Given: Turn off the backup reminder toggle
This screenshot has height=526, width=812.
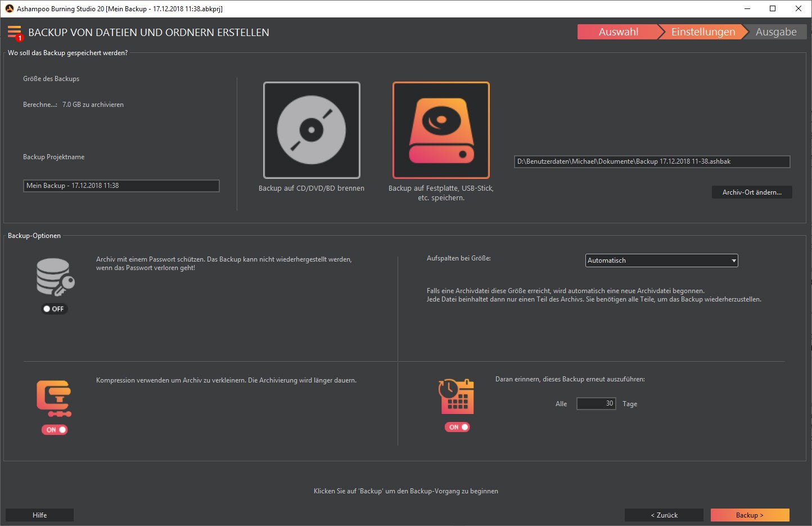Looking at the screenshot, I should (457, 427).
